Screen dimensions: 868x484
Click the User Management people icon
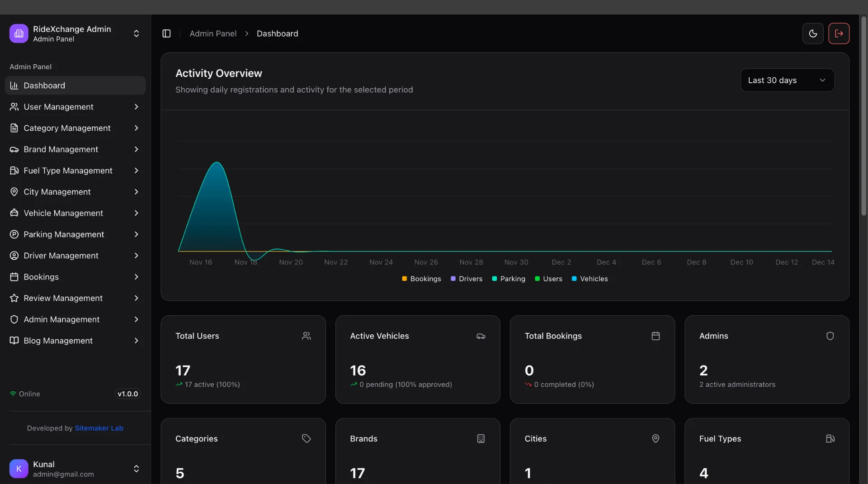click(14, 107)
